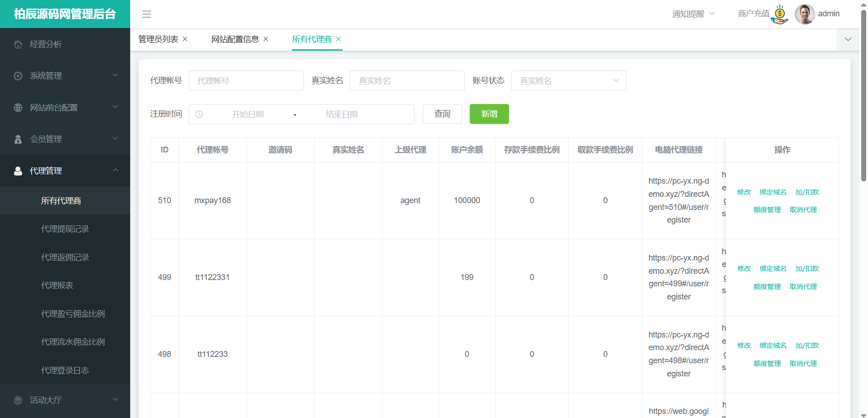Open 代理报表 sidebar item

coord(65,285)
